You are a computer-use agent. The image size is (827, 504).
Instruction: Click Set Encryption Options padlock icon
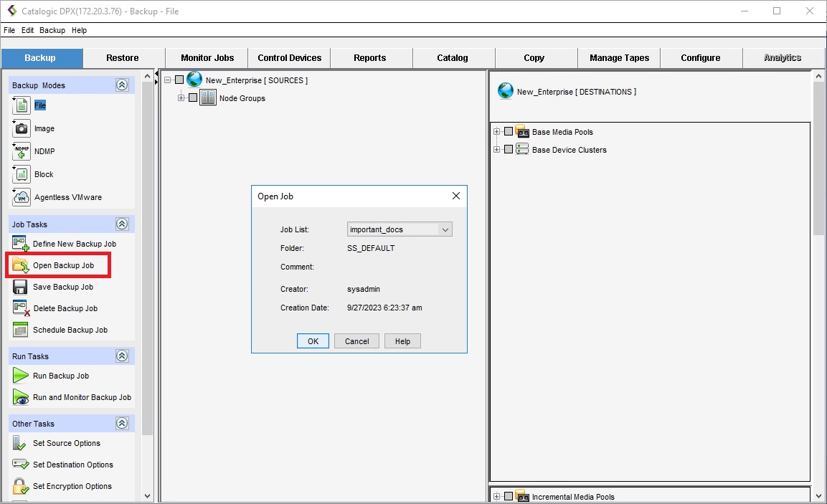(x=20, y=486)
